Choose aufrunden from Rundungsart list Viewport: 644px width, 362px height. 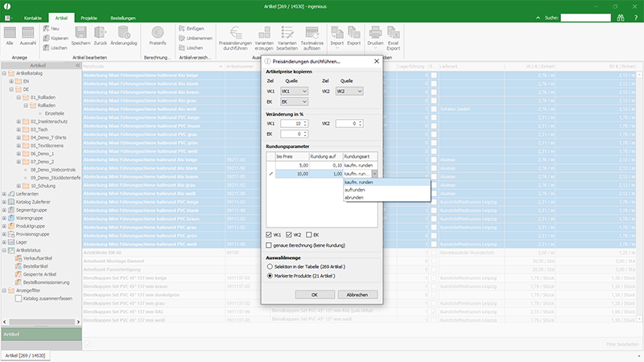387,190
